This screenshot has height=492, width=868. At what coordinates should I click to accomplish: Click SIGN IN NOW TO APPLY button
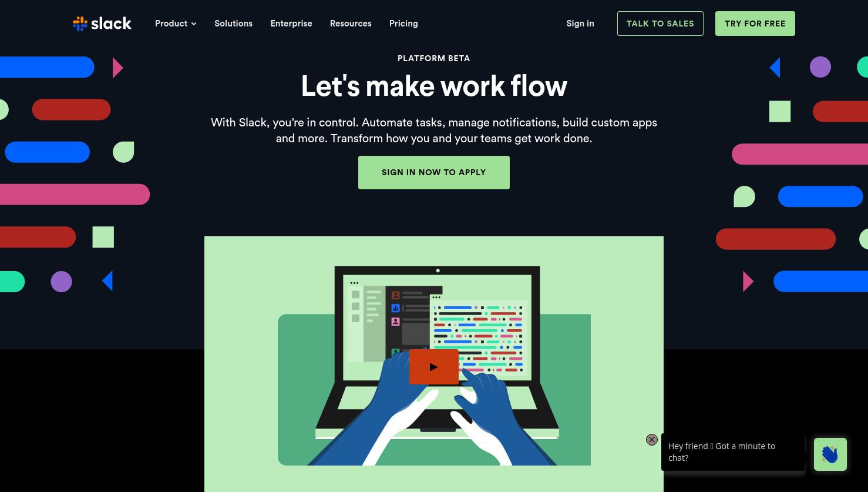pyautogui.click(x=434, y=172)
